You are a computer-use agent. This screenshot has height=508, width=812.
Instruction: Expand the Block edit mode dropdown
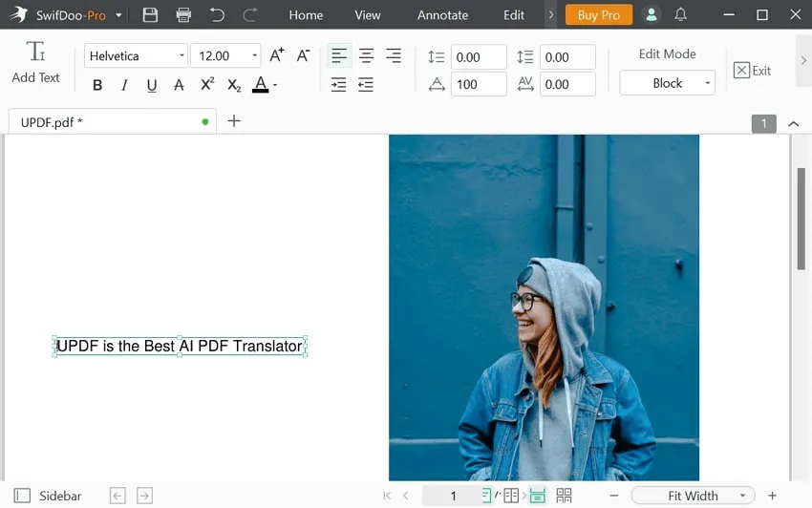[x=667, y=83]
